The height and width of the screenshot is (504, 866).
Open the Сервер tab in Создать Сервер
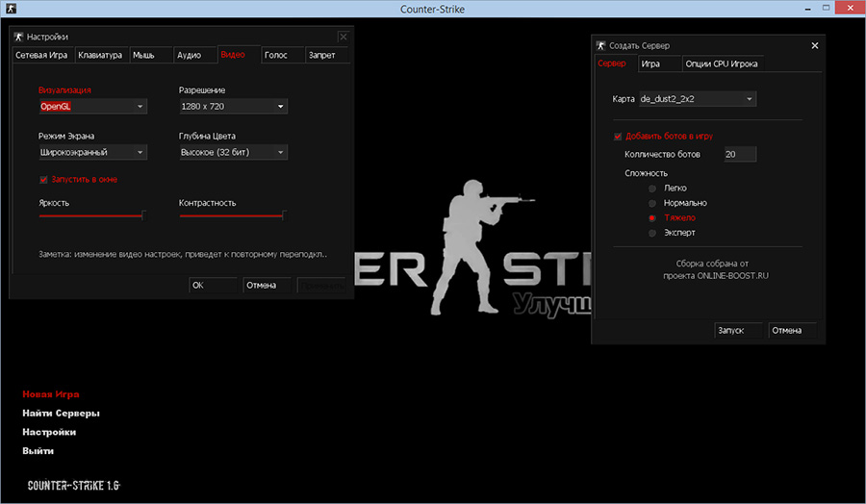[x=615, y=63]
